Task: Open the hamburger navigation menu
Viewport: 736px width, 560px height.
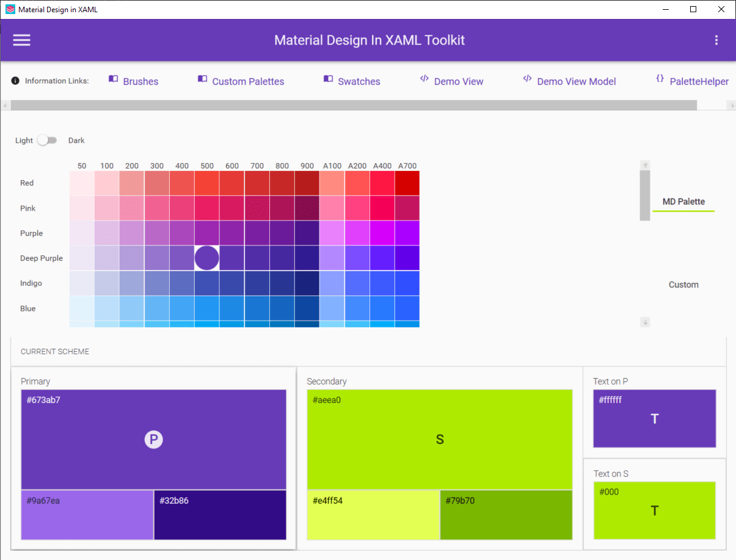Action: pyautogui.click(x=22, y=40)
